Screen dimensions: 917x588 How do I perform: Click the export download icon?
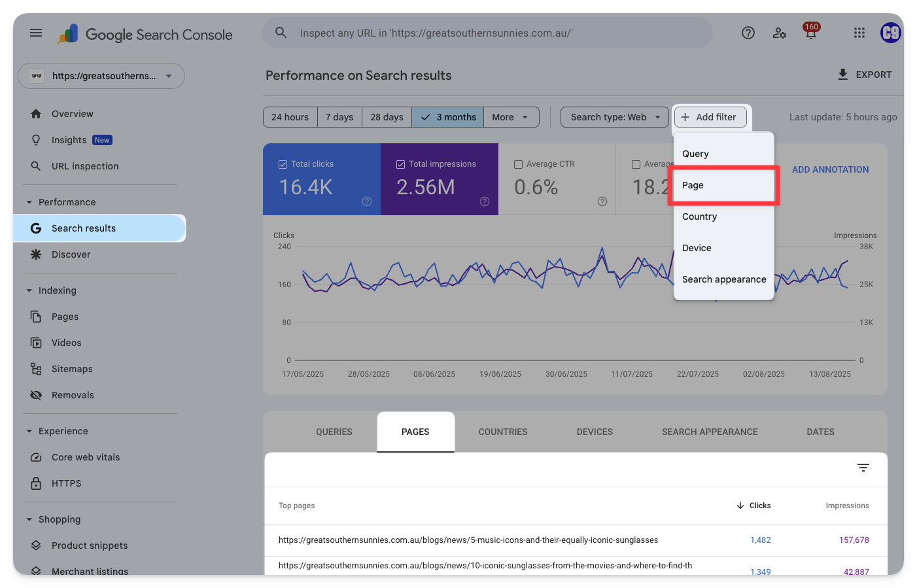(843, 75)
